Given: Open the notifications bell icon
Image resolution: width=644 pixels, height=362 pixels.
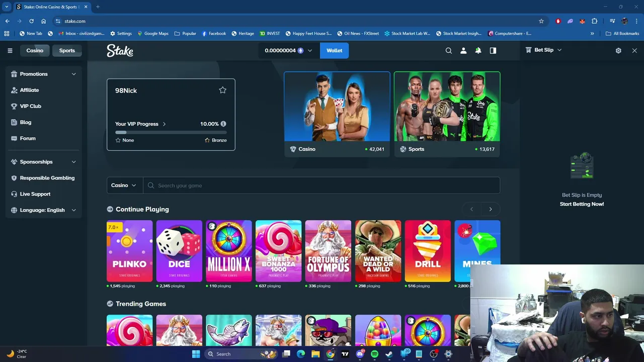Looking at the screenshot, I should point(478,50).
